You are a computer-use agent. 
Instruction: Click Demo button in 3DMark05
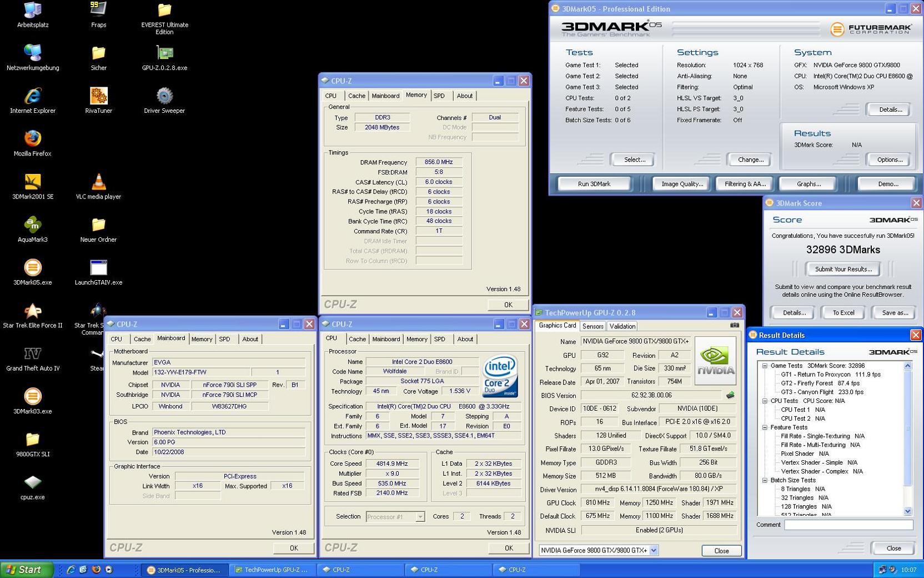887,184
